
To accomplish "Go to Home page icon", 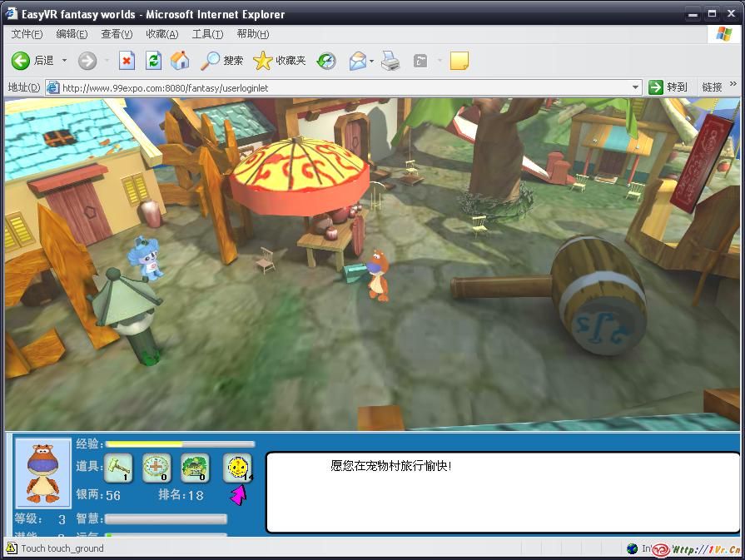I will click(180, 61).
